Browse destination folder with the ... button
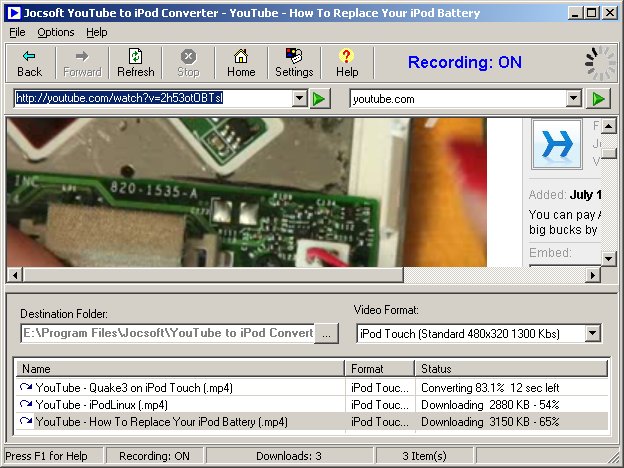 326,333
